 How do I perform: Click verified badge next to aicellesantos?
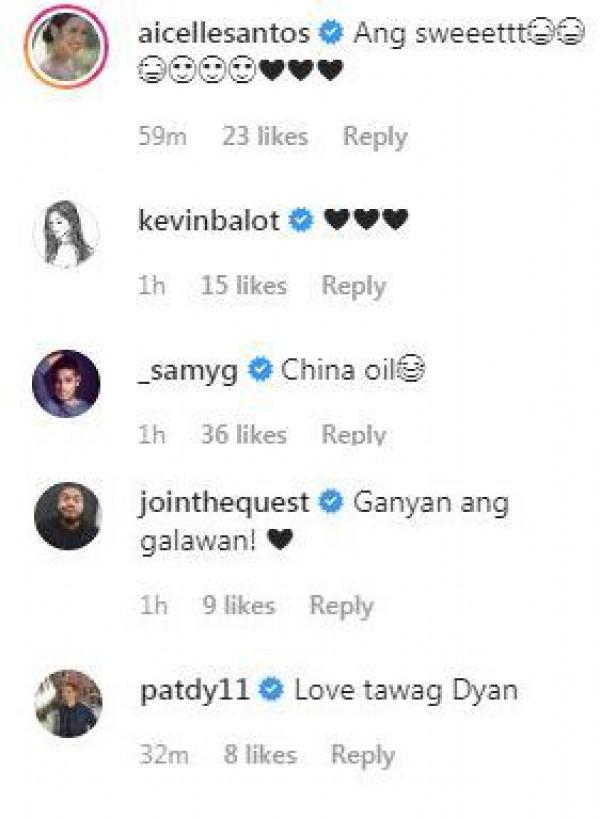coord(331,33)
